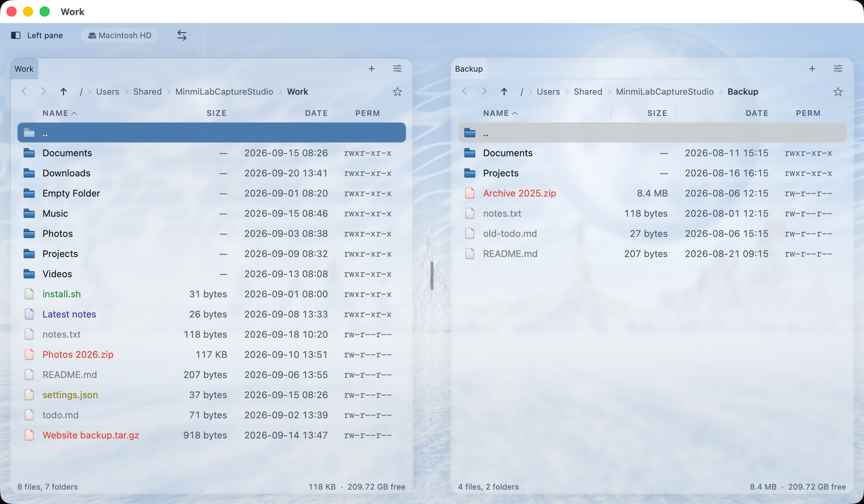Click the Videos folder icon
The height and width of the screenshot is (504, 864).
29,274
